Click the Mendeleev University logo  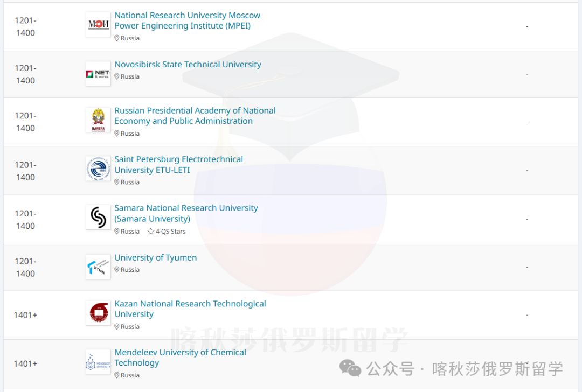[99, 361]
